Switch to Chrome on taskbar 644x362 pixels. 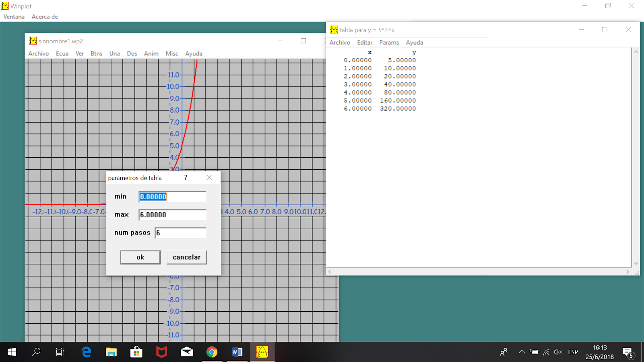tap(212, 352)
